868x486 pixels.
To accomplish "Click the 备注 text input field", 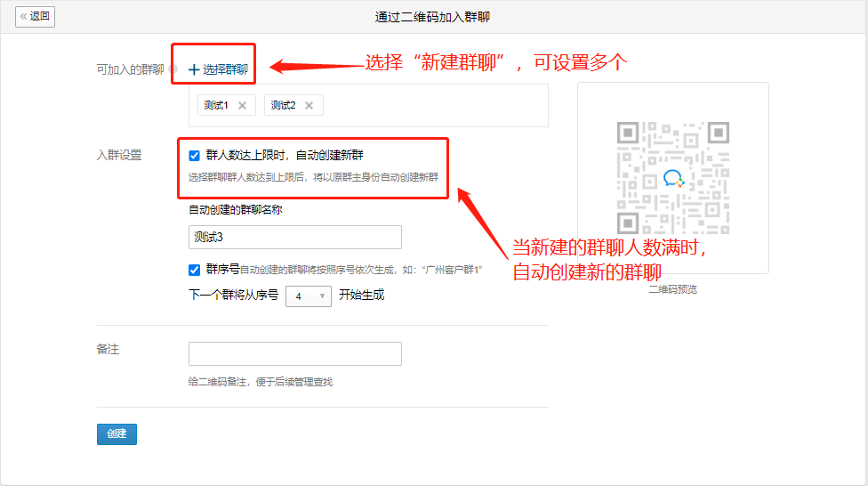I will (294, 353).
